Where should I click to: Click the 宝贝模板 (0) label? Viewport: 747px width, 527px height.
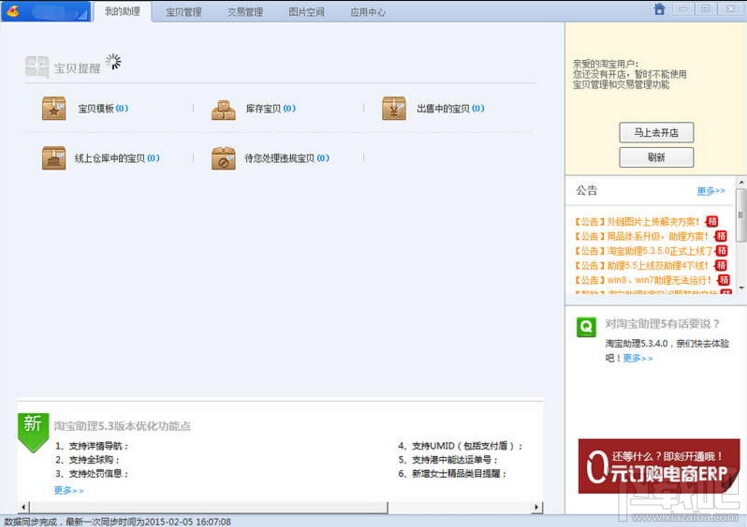click(x=103, y=109)
